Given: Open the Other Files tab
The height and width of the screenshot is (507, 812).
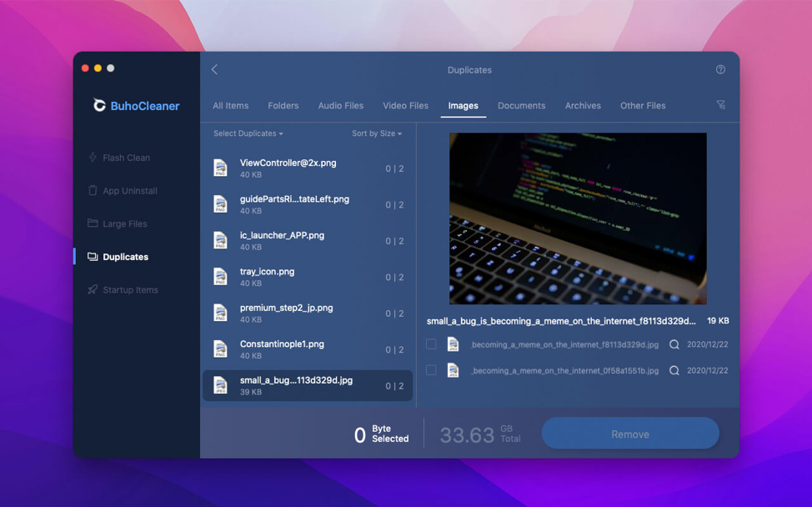Looking at the screenshot, I should coord(643,106).
